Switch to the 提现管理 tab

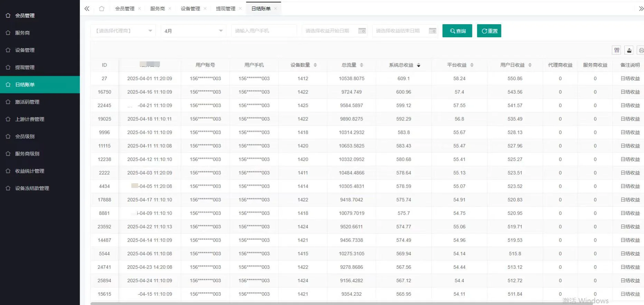(x=226, y=9)
